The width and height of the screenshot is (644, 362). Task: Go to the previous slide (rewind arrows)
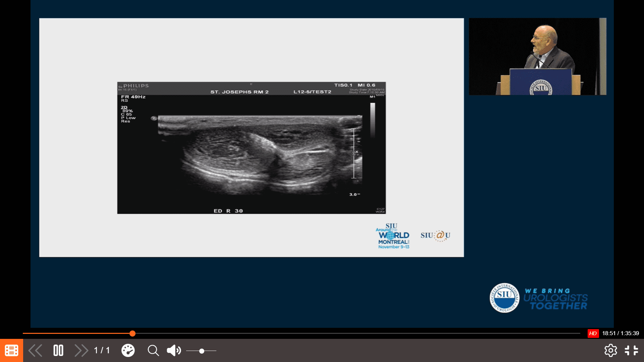click(35, 351)
